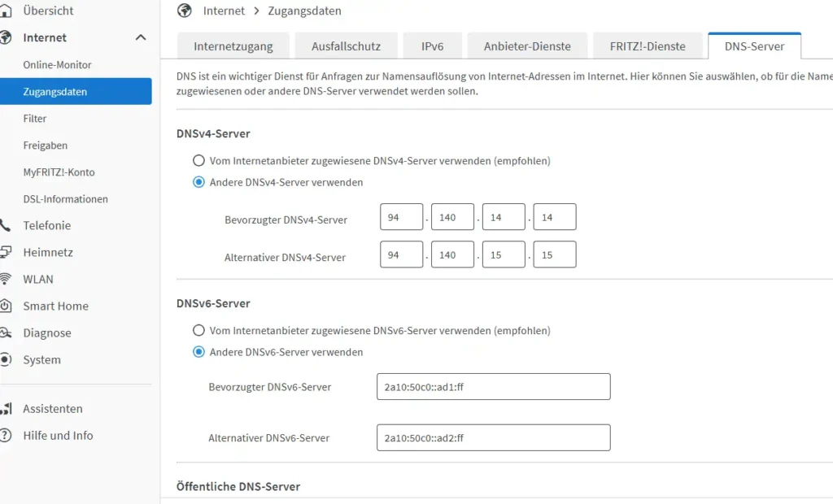Select Andere DNSv4-Server verwenden radio
This screenshot has height=504, width=833.
tap(198, 182)
